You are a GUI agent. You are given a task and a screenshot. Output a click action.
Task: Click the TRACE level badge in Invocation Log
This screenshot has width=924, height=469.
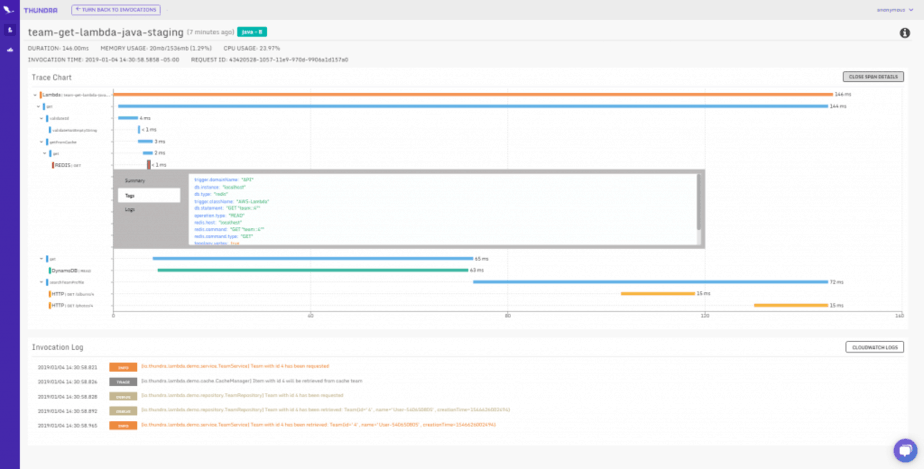click(122, 381)
